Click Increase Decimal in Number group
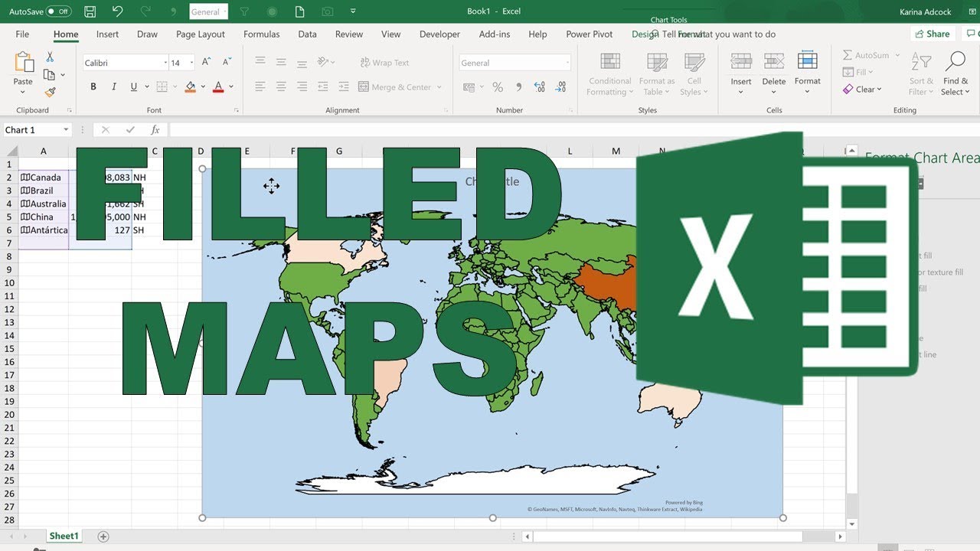Screen dimensions: 980x551 point(540,87)
